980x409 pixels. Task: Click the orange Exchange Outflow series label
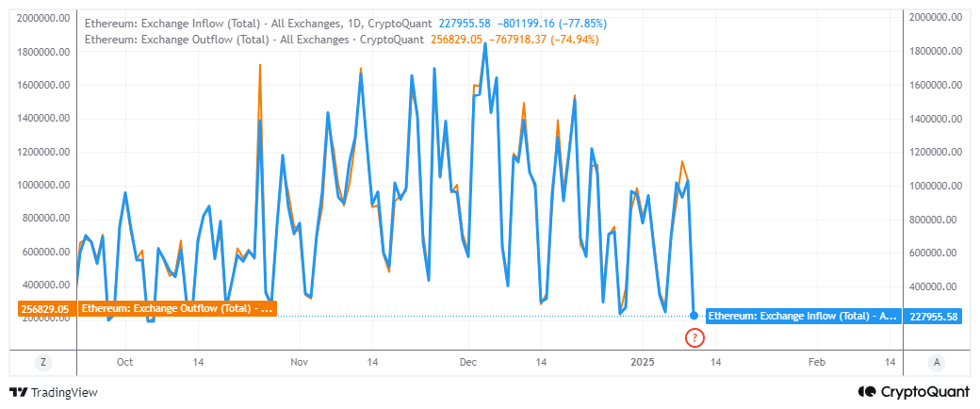click(176, 308)
